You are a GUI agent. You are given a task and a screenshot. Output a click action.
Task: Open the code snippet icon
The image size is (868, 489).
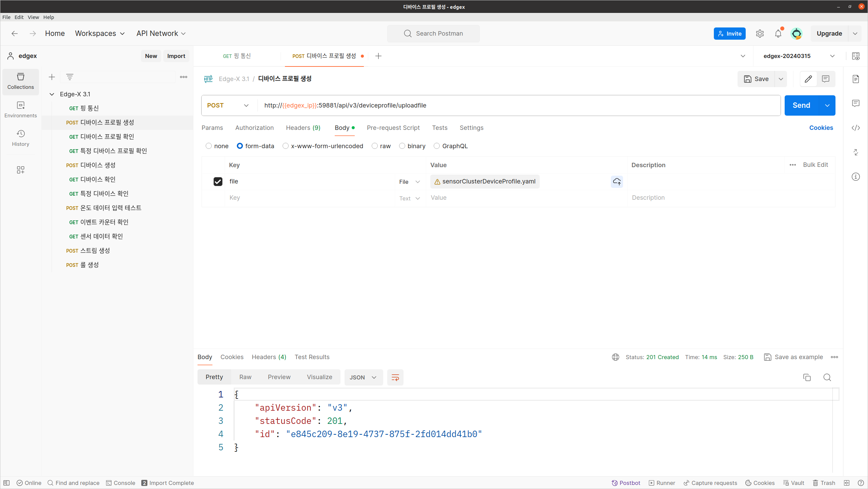[x=856, y=128]
